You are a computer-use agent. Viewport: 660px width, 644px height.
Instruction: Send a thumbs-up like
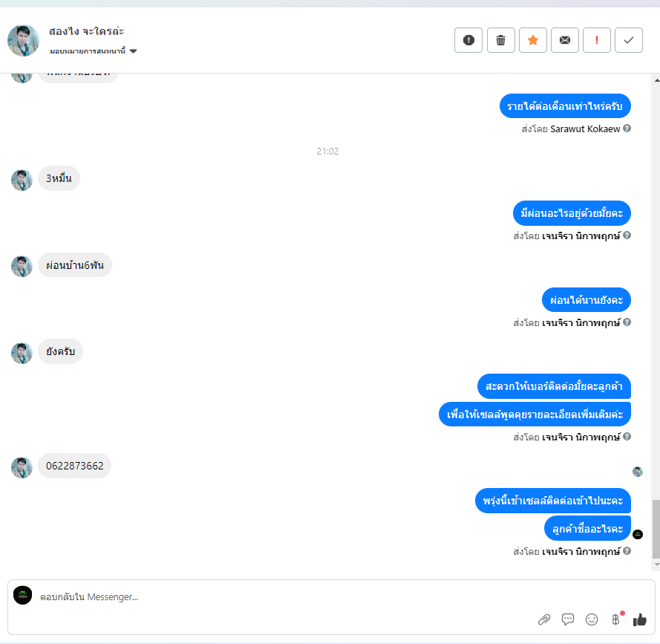639,619
